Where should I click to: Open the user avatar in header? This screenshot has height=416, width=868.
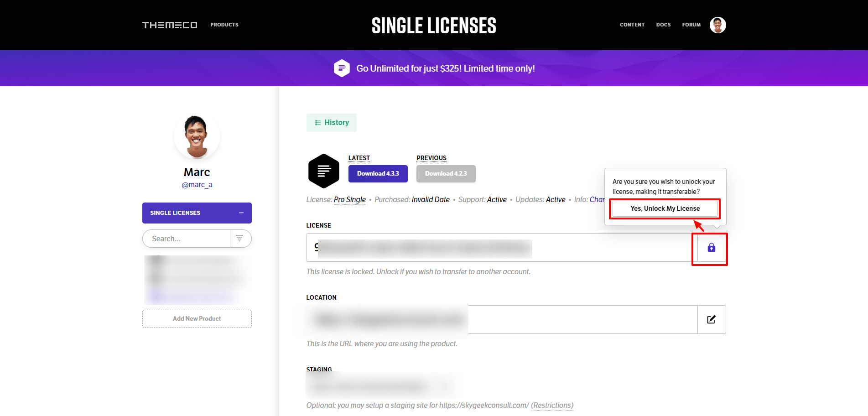click(717, 25)
